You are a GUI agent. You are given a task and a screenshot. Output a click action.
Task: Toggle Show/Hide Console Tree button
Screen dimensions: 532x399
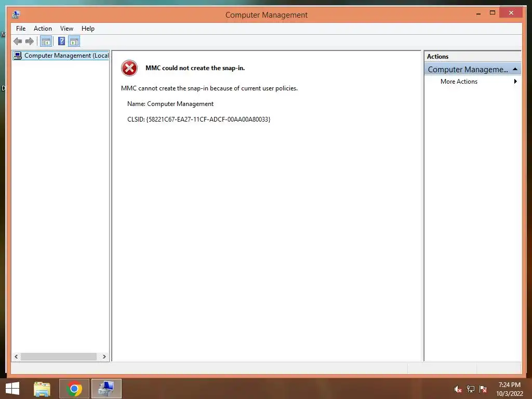(x=46, y=42)
